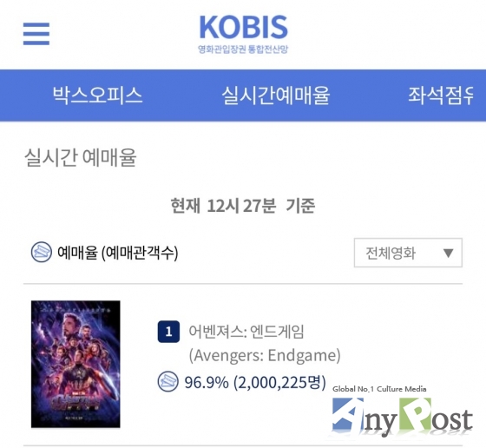
Task: Open the Avengers: Endgame poster thumbnail
Action: tap(76, 364)
